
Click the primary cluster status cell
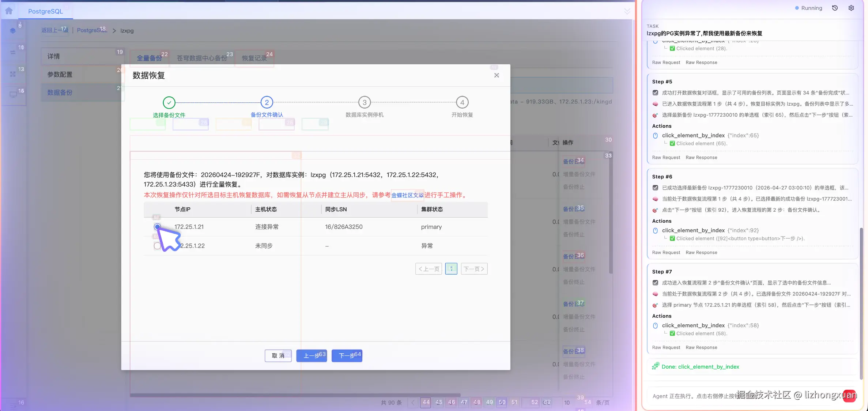(x=431, y=227)
